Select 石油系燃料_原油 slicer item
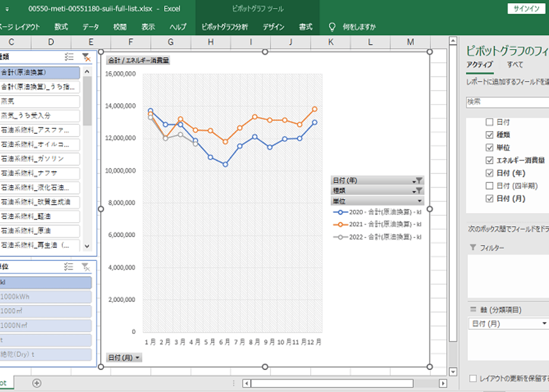 (x=40, y=230)
